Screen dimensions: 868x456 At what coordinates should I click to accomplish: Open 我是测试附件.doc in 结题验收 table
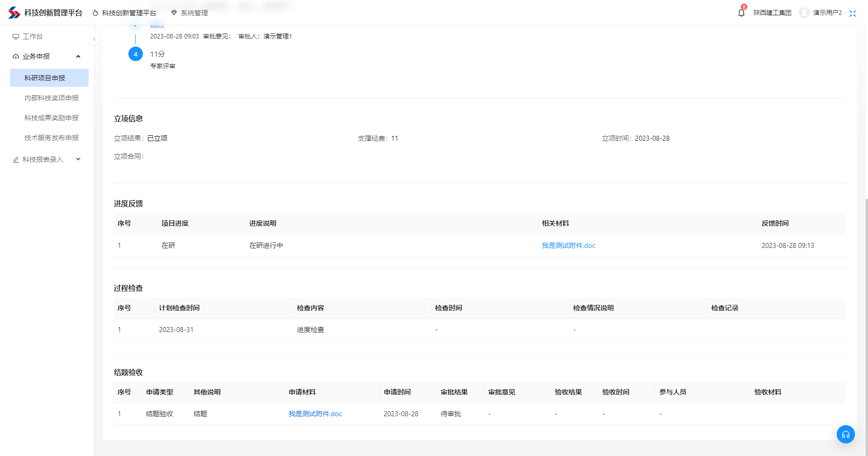point(315,414)
